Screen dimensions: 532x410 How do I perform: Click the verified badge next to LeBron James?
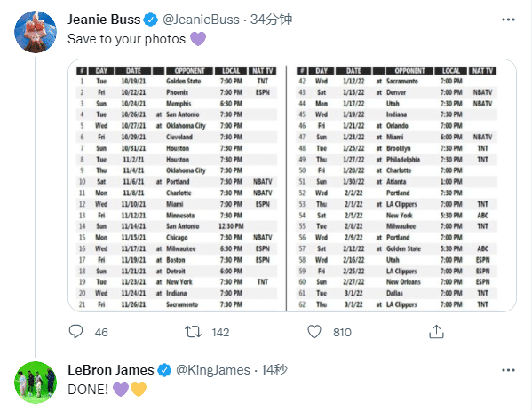tap(164, 370)
